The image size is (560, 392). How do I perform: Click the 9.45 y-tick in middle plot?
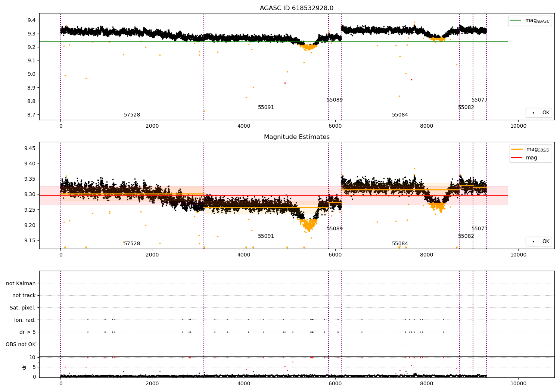[30, 149]
